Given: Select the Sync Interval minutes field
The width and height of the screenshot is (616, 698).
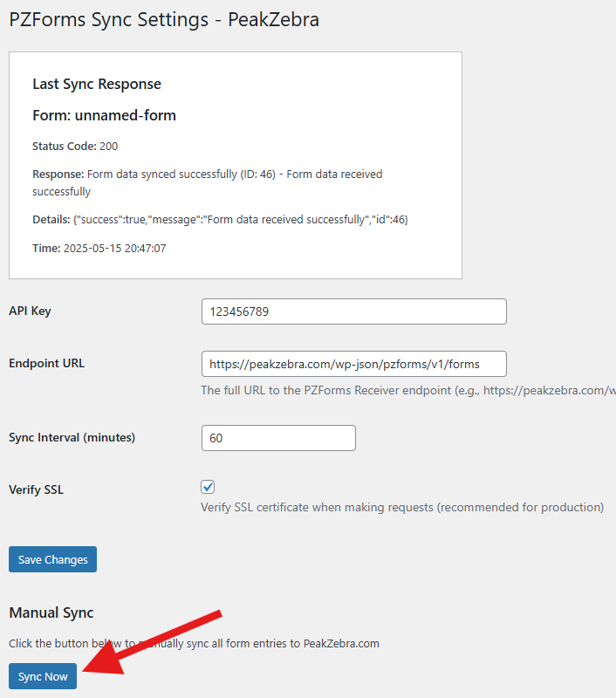Looking at the screenshot, I should point(277,438).
